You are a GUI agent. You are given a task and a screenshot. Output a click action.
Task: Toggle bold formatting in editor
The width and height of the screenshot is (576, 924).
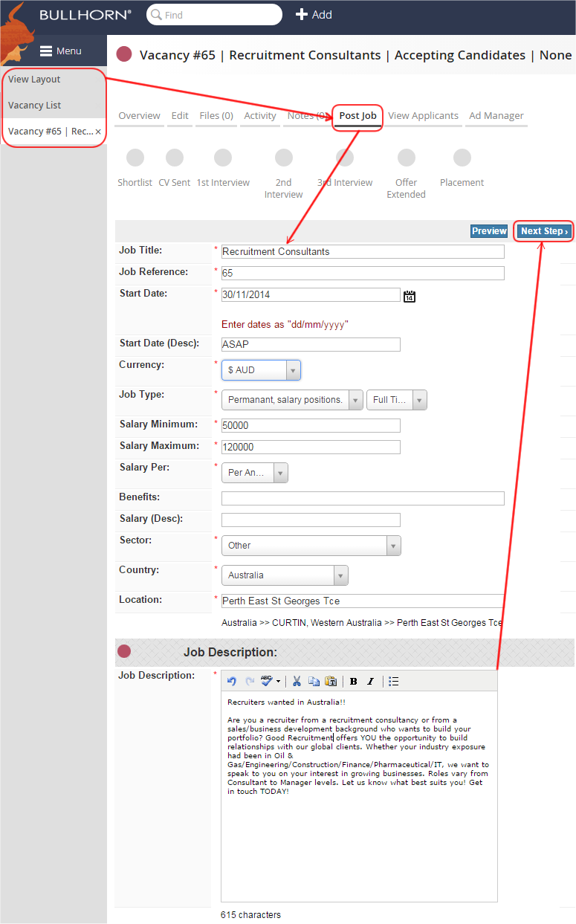tap(353, 681)
